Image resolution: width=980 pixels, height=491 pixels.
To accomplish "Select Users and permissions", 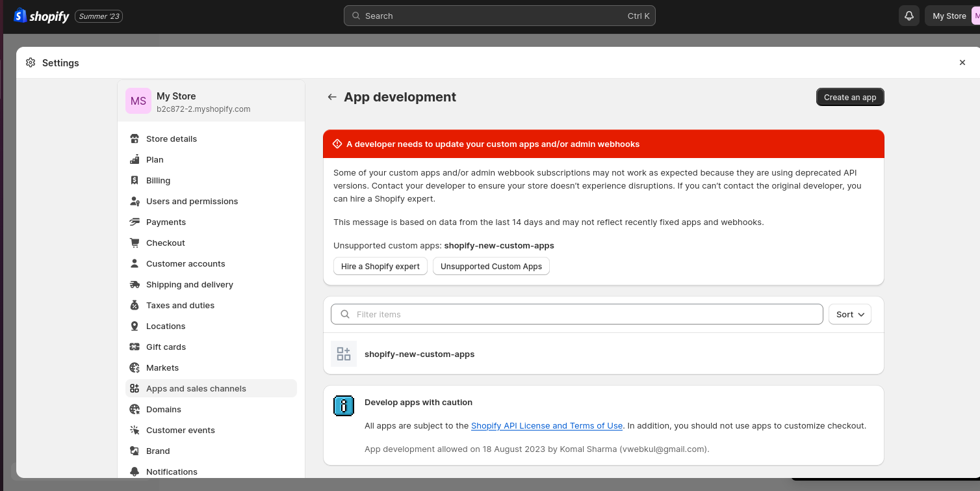I will tap(211, 201).
